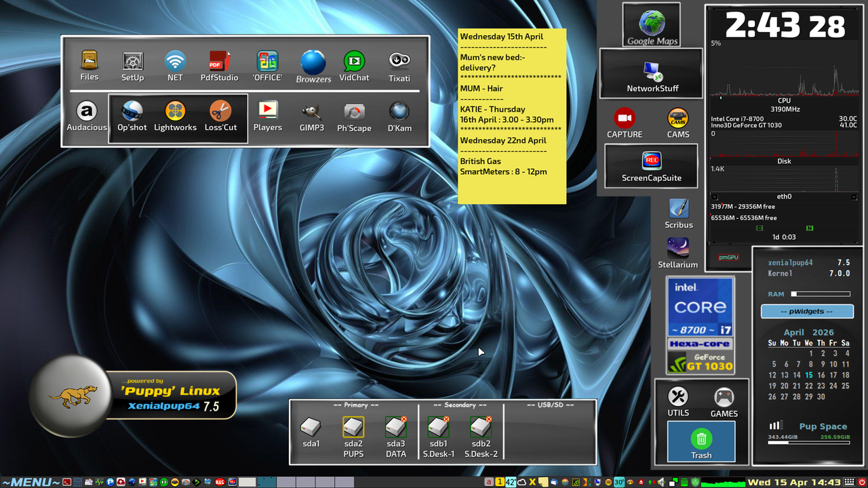
Task: Open the Files launcher icon
Action: pos(90,60)
